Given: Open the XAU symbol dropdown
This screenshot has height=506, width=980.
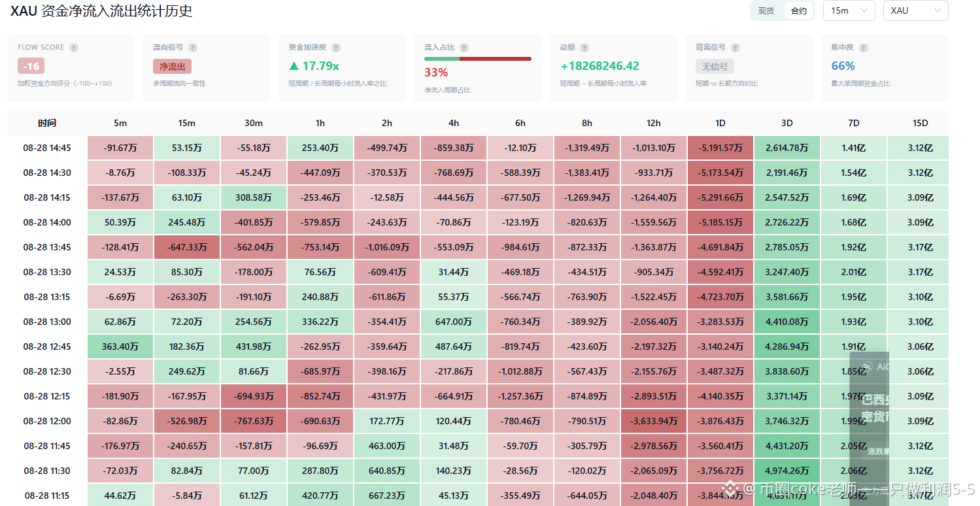Looking at the screenshot, I should 915,10.
